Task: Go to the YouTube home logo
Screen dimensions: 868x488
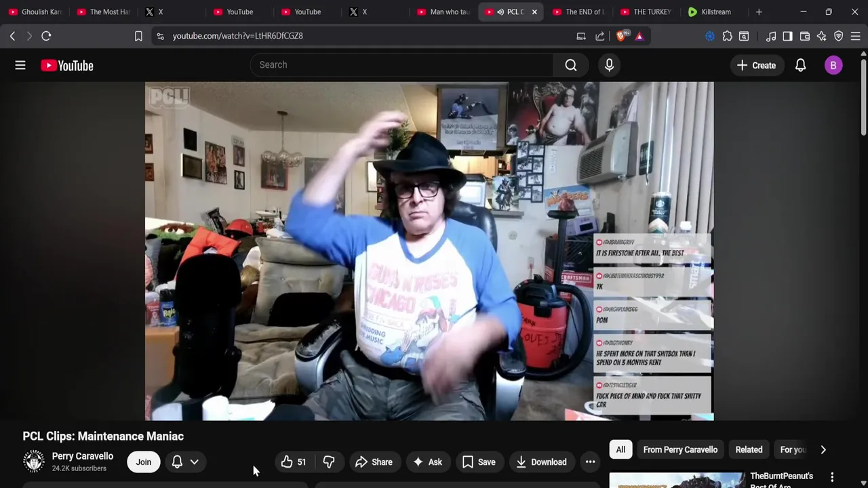Action: 66,65
